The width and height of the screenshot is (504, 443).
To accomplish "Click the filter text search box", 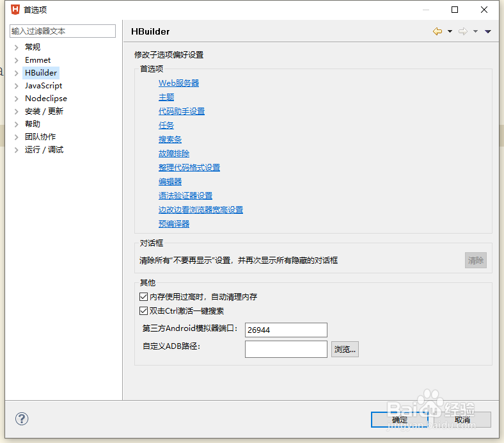I will point(63,31).
